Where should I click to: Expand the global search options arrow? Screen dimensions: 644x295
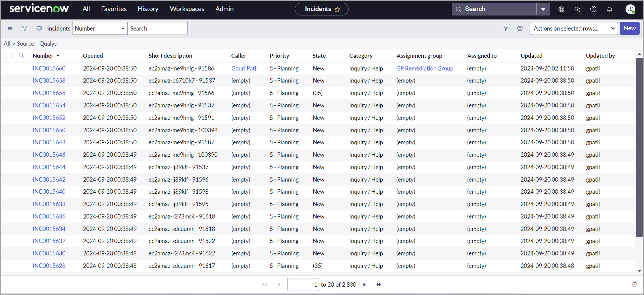point(543,9)
